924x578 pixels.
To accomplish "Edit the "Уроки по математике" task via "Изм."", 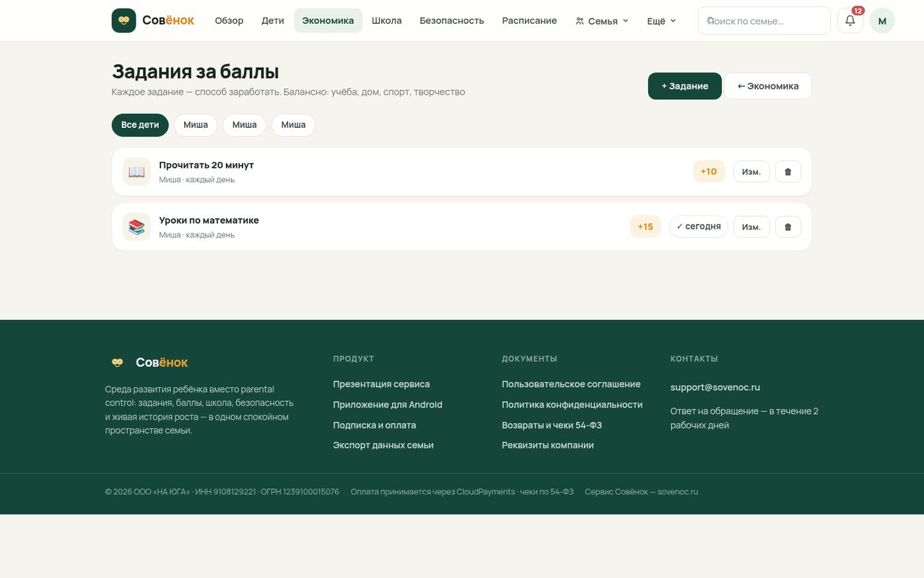I will point(751,227).
